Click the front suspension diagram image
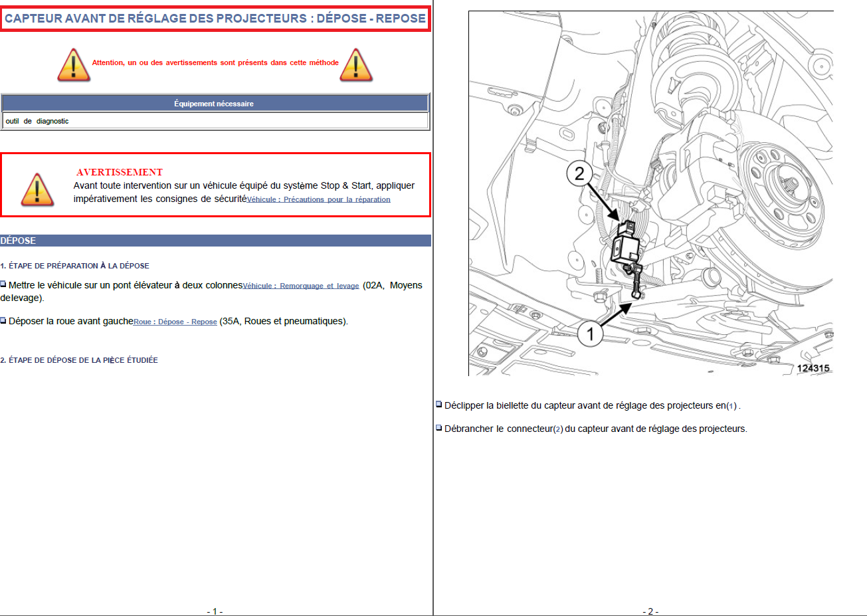The width and height of the screenshot is (867, 616). click(x=650, y=193)
